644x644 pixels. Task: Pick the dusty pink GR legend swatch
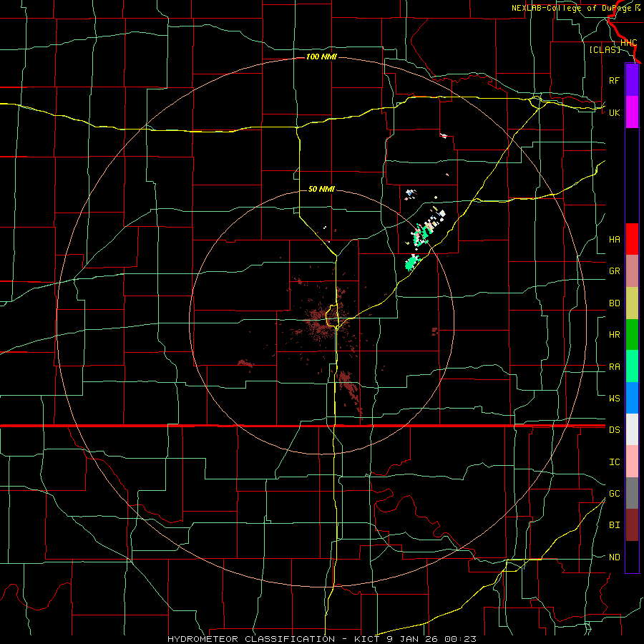tap(632, 270)
